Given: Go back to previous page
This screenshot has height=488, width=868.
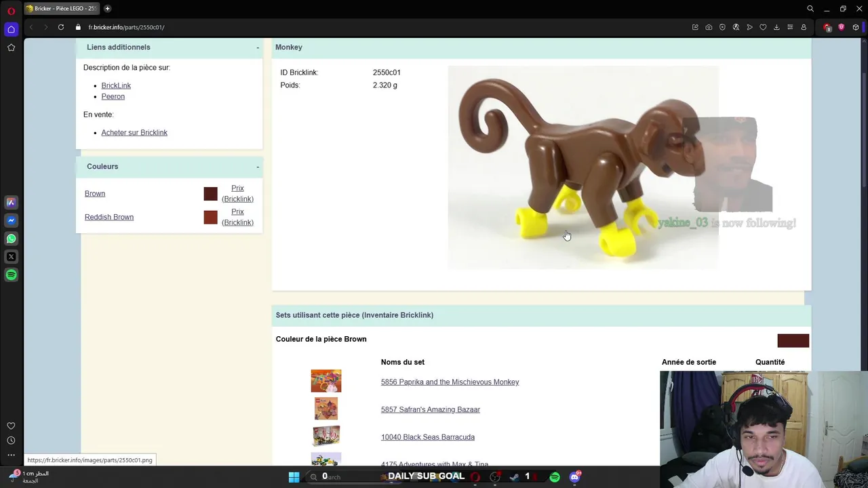Looking at the screenshot, I should 31,27.
